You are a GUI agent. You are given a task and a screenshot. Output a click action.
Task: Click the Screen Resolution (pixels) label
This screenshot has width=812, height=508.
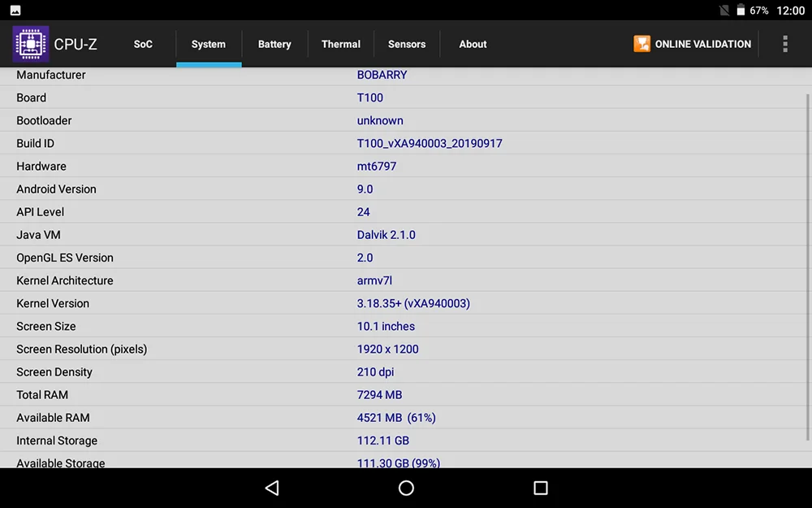(81, 349)
